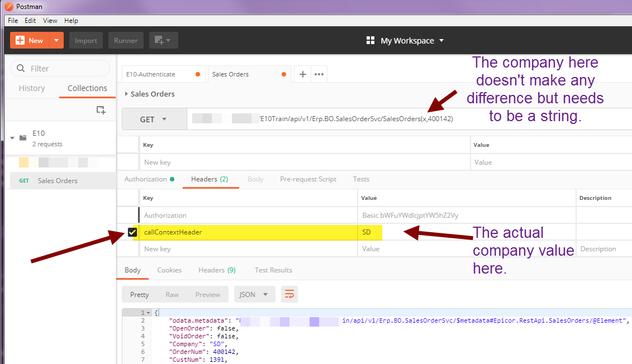Image resolution: width=632 pixels, height=364 pixels.
Task: Show the response Cookies tab
Action: [169, 270]
